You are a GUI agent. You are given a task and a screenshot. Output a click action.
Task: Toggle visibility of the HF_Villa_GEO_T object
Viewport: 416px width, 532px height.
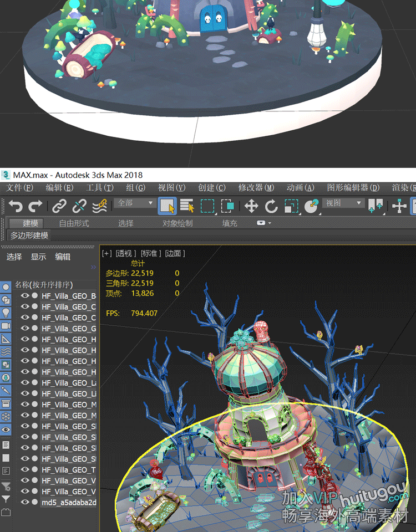coord(24,469)
